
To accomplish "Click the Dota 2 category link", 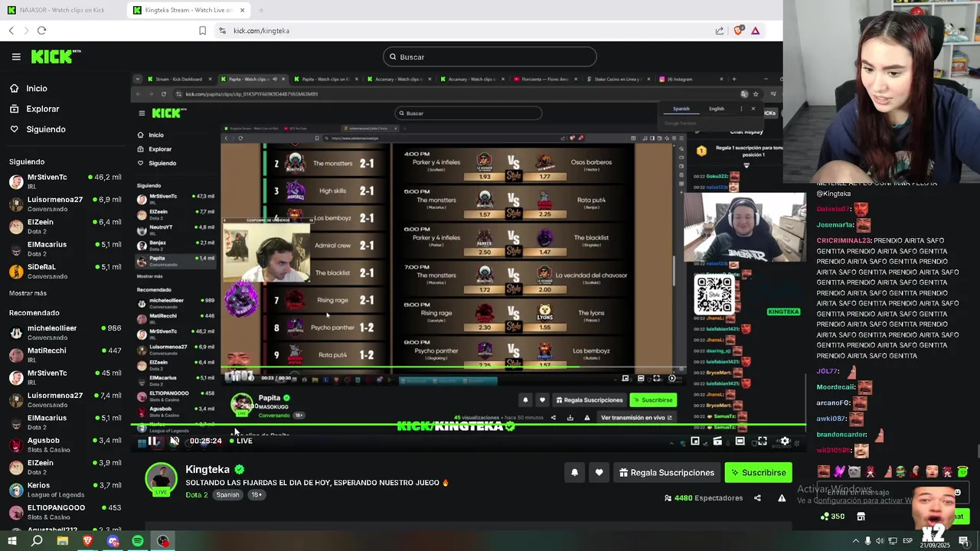I will pyautogui.click(x=196, y=495).
